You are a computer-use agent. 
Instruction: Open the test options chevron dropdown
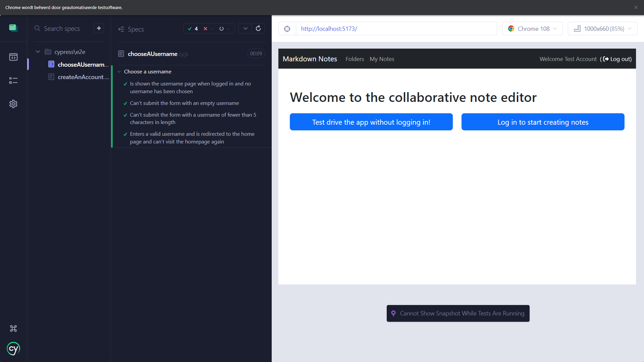pyautogui.click(x=246, y=28)
